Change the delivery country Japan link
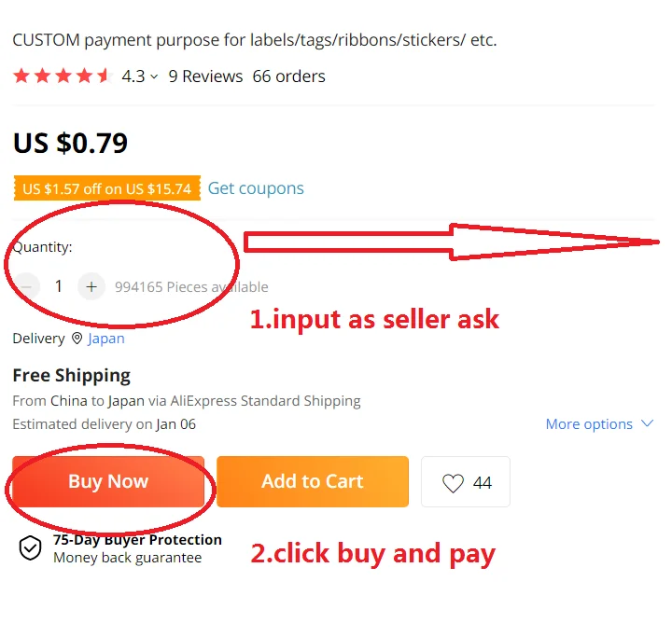 click(x=105, y=339)
